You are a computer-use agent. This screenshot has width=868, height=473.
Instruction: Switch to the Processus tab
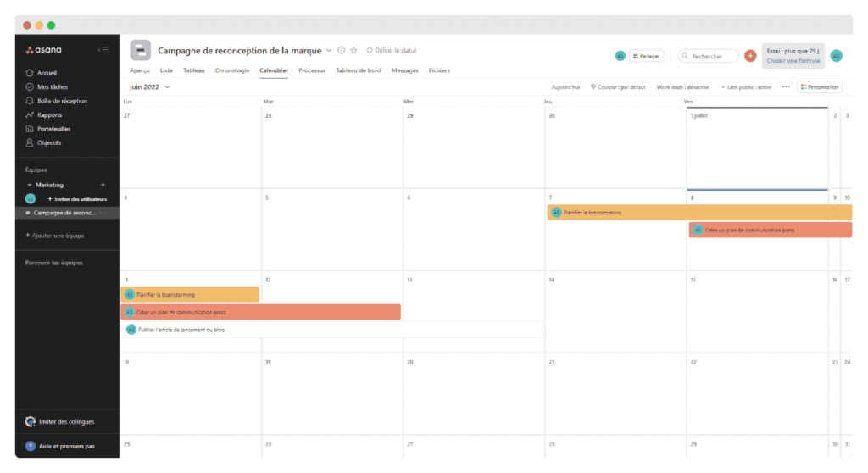pyautogui.click(x=312, y=70)
